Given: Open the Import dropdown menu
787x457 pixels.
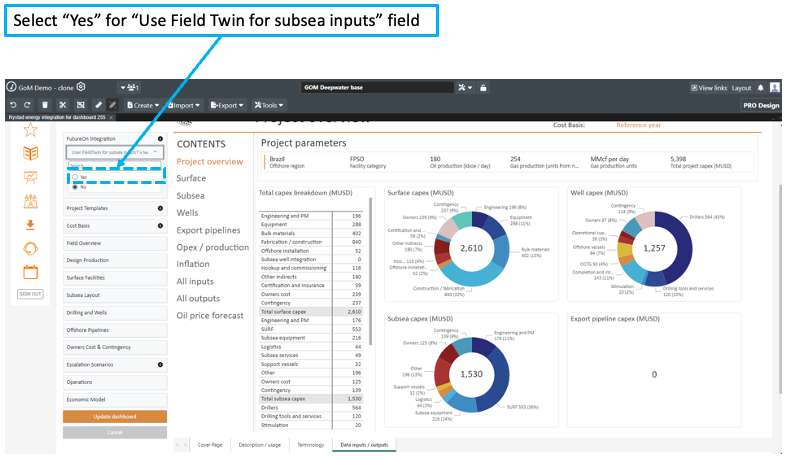Looking at the screenshot, I should (x=184, y=105).
